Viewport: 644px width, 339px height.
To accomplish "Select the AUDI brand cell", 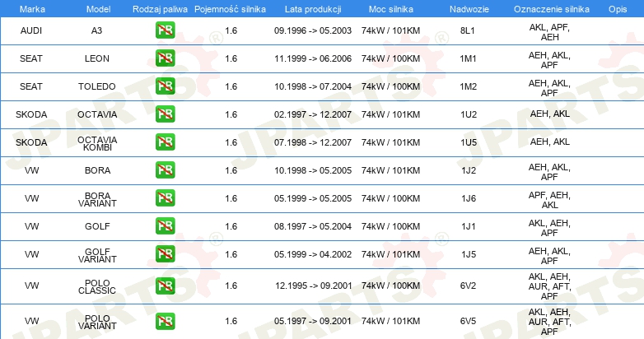I will (31, 30).
